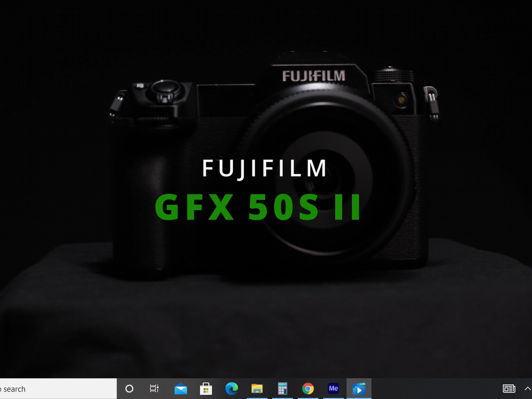Expand the hidden system tray icons chevron

pyautogui.click(x=528, y=389)
